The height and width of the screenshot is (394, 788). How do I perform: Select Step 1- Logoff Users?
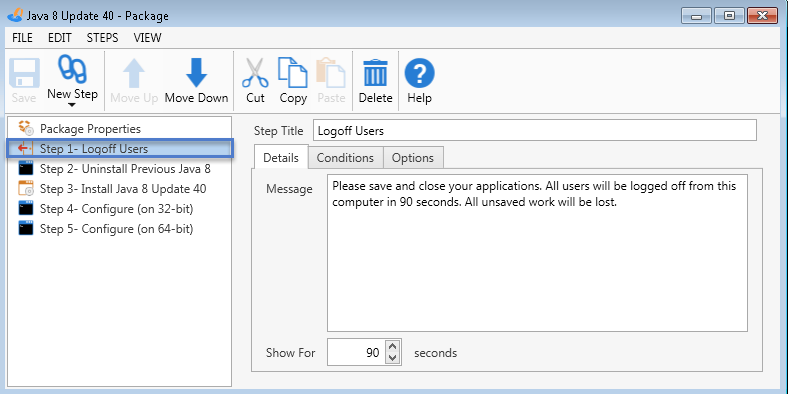tap(120, 149)
